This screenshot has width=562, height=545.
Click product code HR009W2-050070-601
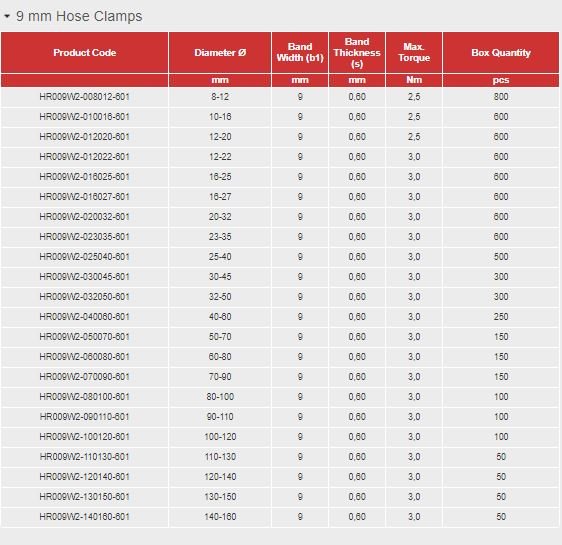coord(84,337)
